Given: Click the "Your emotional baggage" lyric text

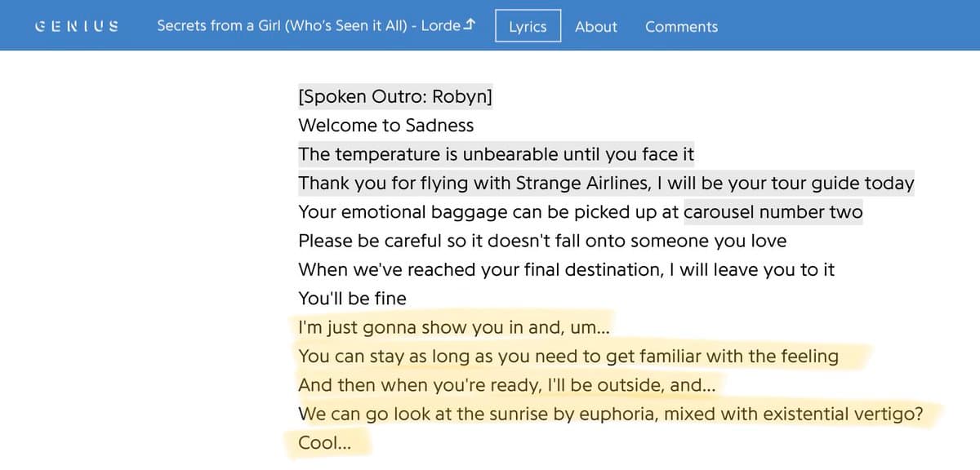Looking at the screenshot, I should coord(488,212).
